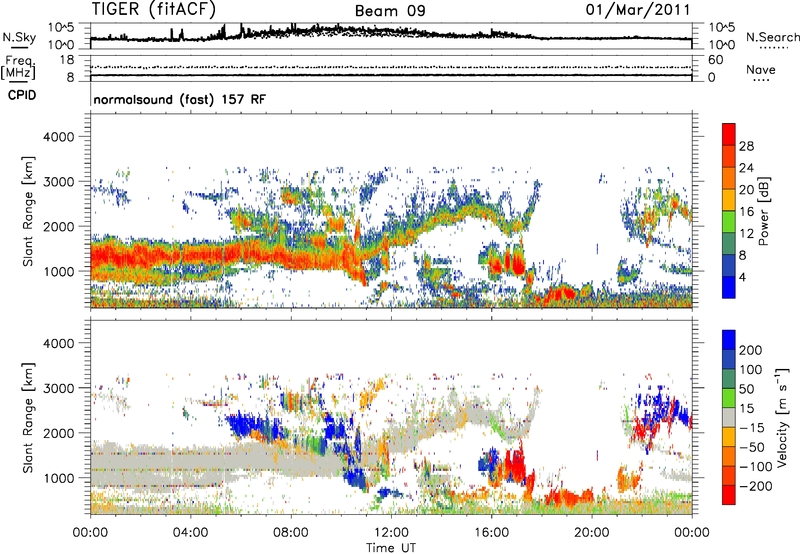Click the 20:00 time axis tick

click(x=592, y=533)
